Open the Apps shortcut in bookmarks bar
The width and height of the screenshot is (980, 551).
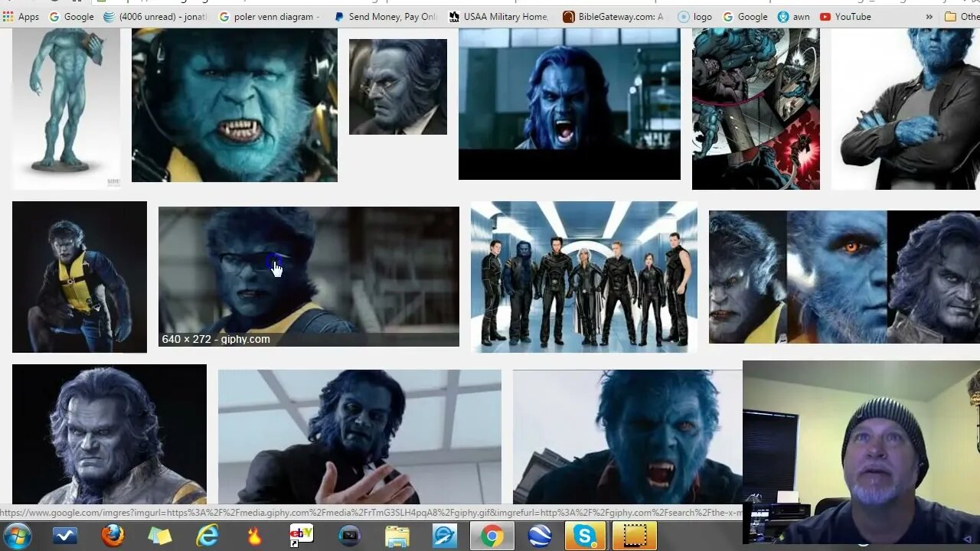pos(21,16)
